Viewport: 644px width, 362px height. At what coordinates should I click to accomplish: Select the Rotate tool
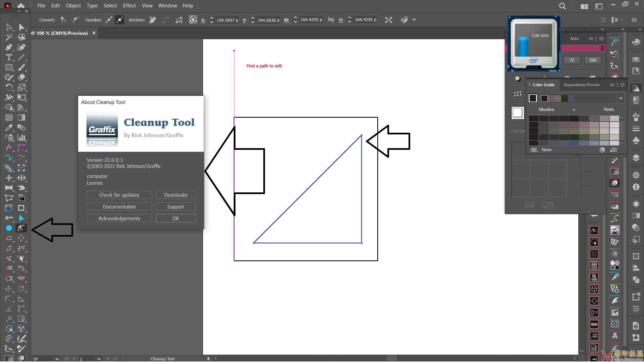point(9,87)
